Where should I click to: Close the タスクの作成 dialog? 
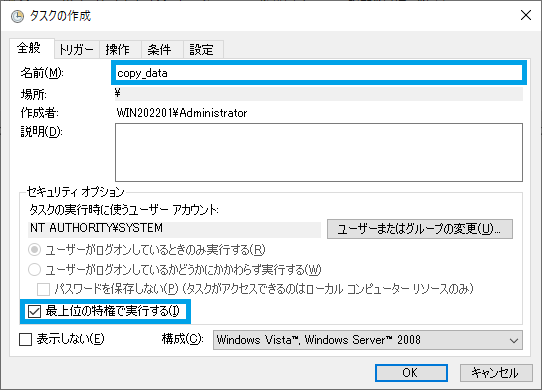526,15
